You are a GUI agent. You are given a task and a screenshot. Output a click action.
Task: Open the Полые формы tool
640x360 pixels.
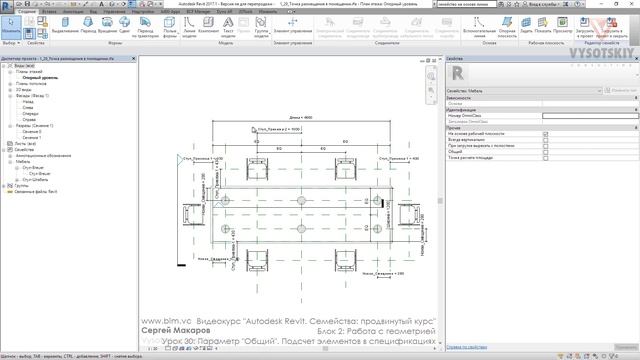click(x=170, y=27)
